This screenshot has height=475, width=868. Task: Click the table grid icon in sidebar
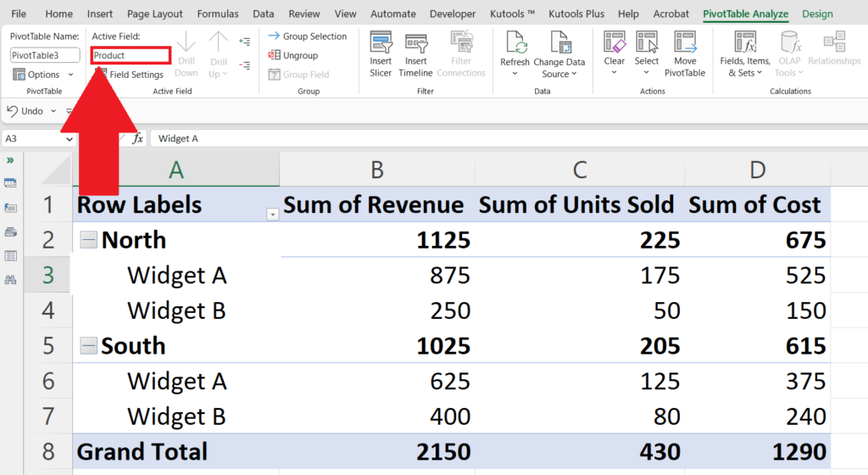(10, 256)
